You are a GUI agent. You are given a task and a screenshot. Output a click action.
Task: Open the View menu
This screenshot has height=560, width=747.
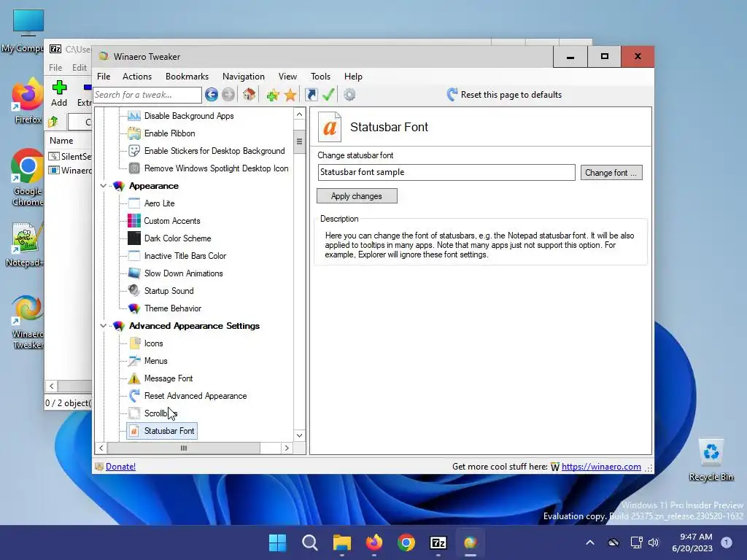(287, 76)
